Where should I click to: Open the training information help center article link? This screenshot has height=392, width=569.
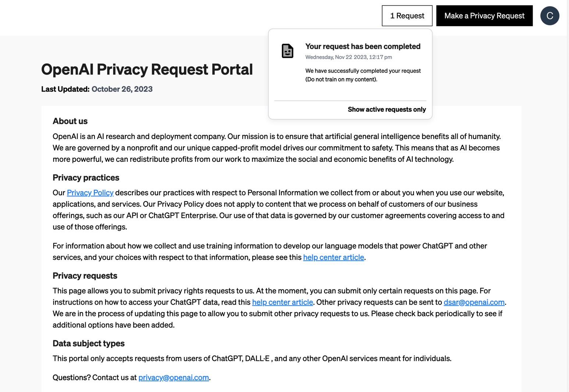pyautogui.click(x=333, y=257)
